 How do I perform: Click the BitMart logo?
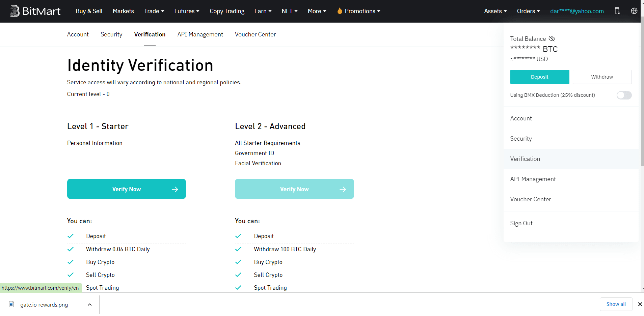click(35, 11)
